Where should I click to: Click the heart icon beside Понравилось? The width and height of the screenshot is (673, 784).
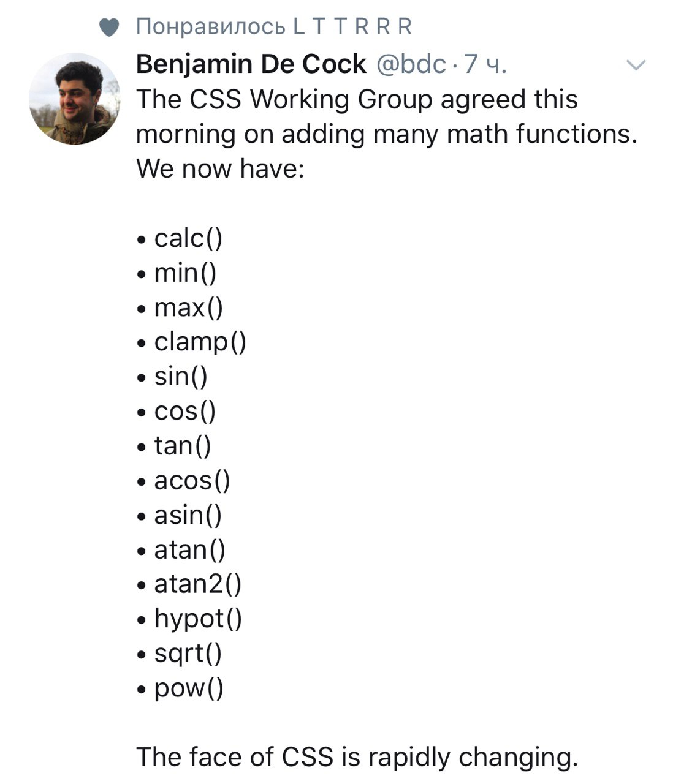tap(108, 28)
